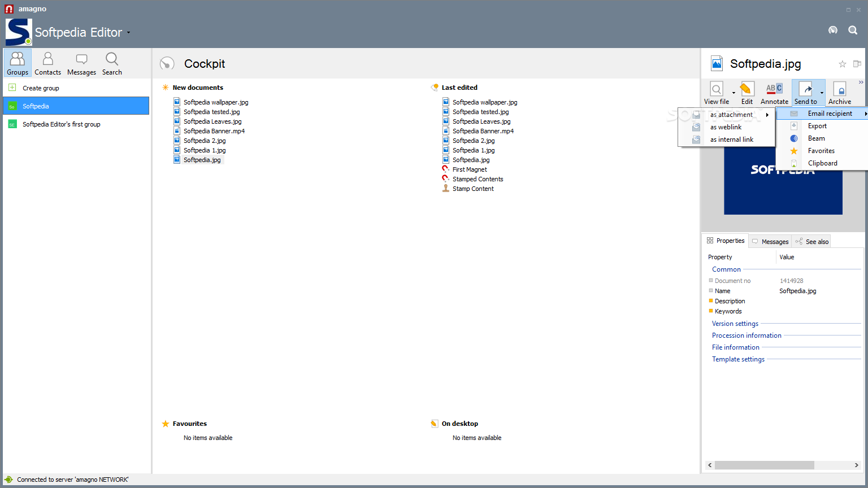Open the Messages view in sidebar
This screenshot has height=488, width=868.
click(x=81, y=63)
